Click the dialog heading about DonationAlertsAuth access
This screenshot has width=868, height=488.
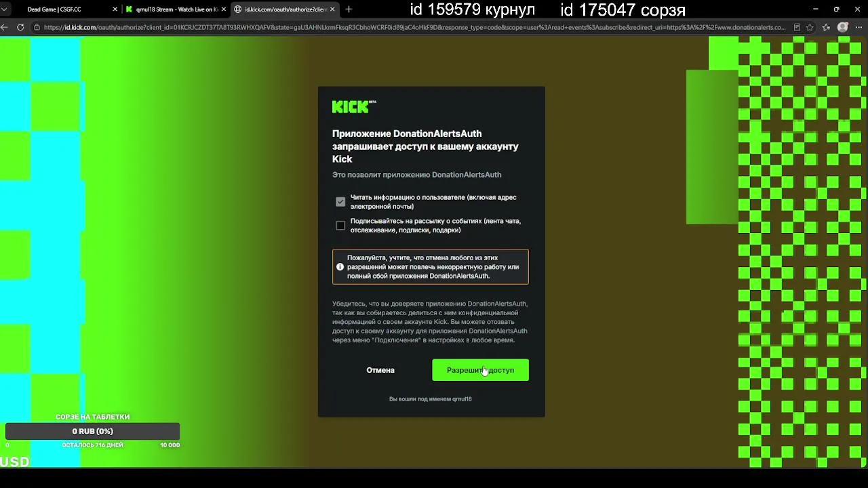(x=425, y=146)
